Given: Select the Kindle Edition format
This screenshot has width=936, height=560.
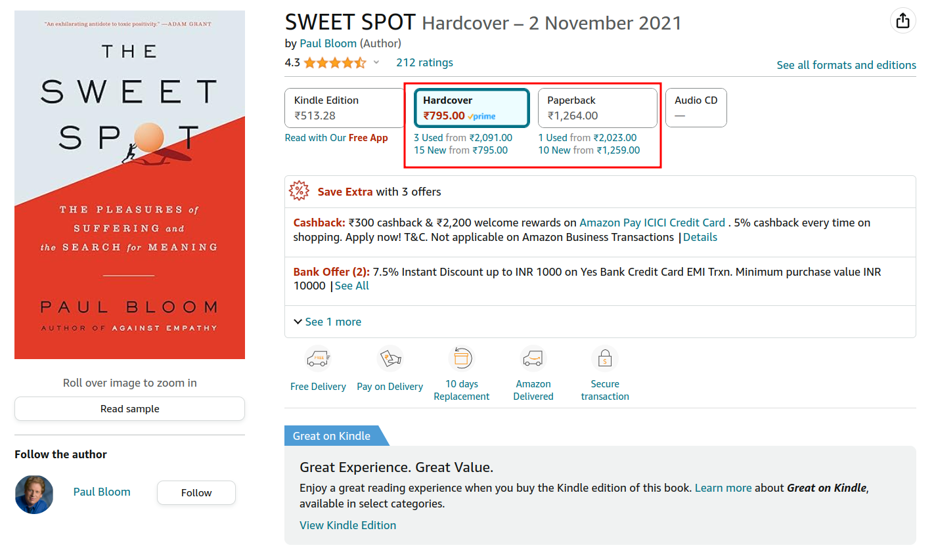Looking at the screenshot, I should pos(344,108).
